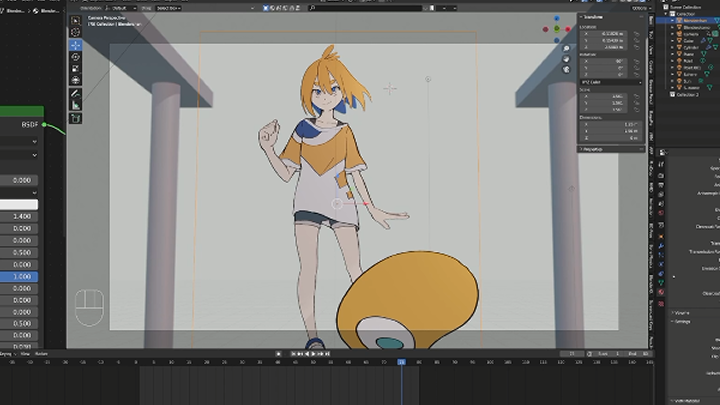This screenshot has height=405, width=720.
Task: Open the Texture properties tab icon
Action: click(x=661, y=304)
